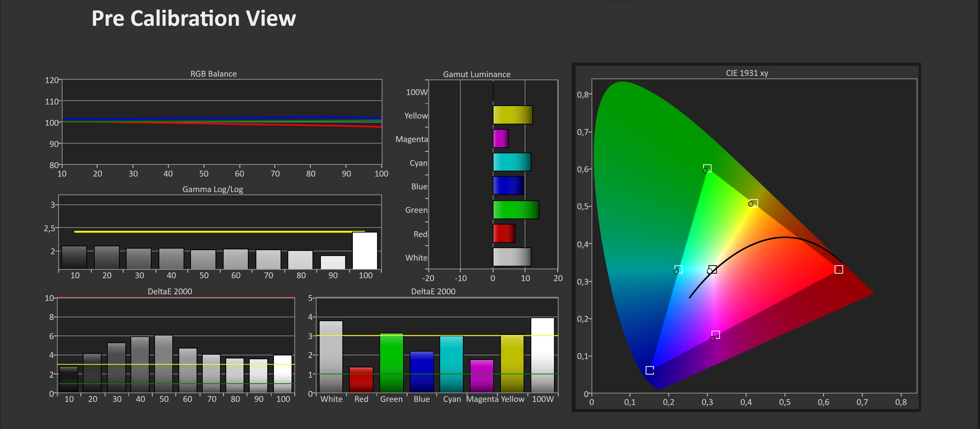
Task: Click the 100W bar in color DeltaE 2000
Action: click(542, 355)
